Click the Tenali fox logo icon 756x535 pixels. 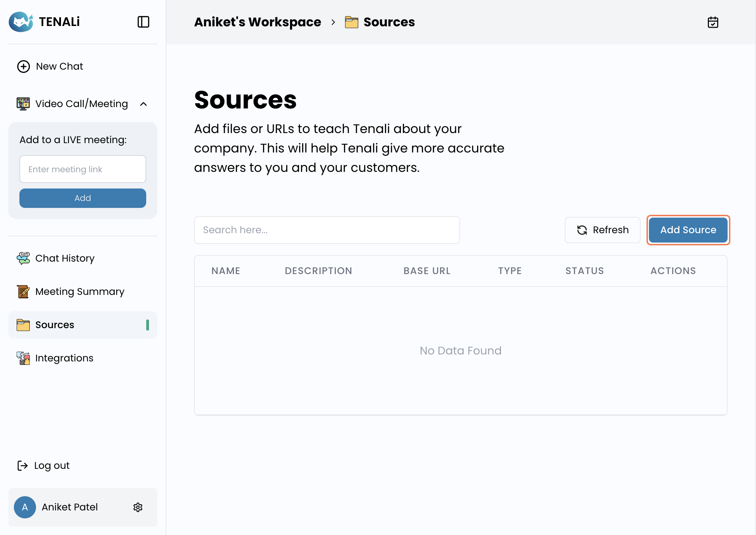pos(21,22)
